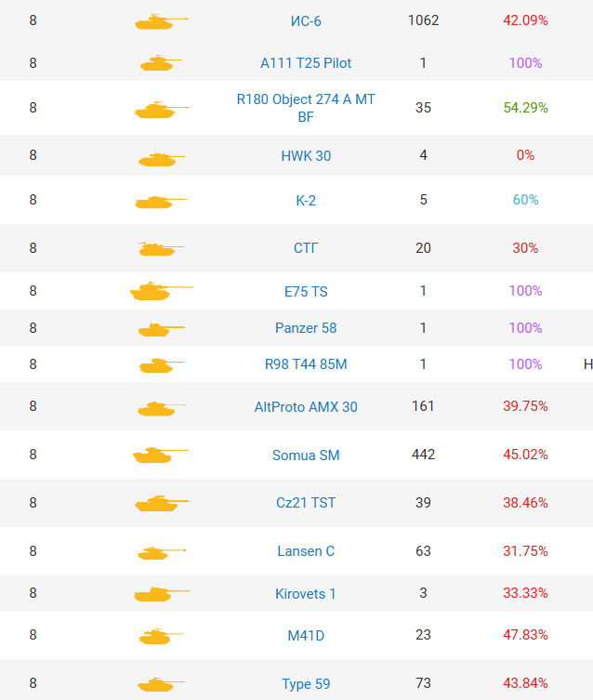Open the Cz21 TST tank page
The image size is (593, 700).
[x=306, y=502]
